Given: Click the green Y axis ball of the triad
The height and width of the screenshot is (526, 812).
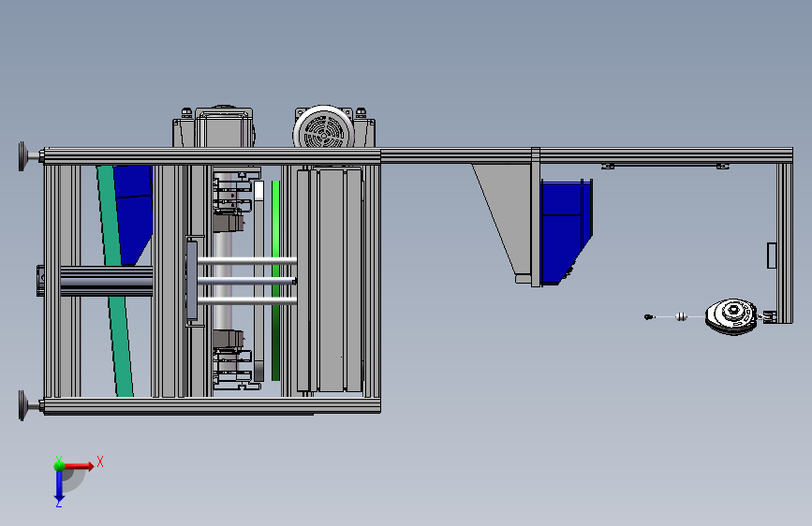Looking at the screenshot, I should [60, 465].
